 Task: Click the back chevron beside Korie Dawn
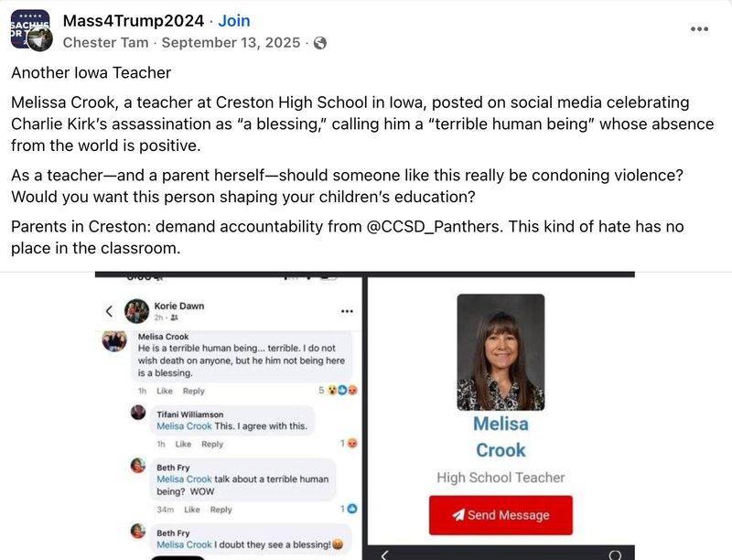[x=111, y=309]
